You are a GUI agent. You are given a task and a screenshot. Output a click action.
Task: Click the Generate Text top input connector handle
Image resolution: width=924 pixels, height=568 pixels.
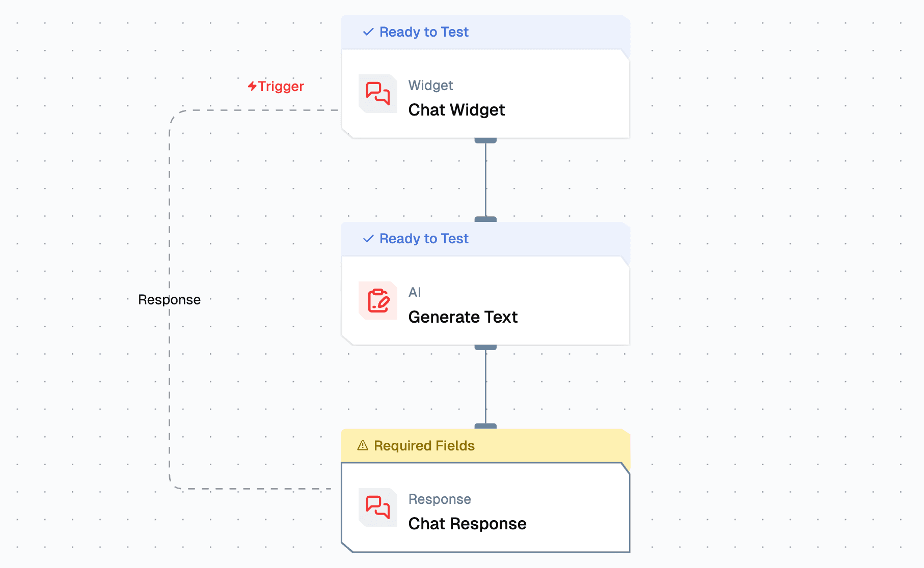pyautogui.click(x=485, y=219)
